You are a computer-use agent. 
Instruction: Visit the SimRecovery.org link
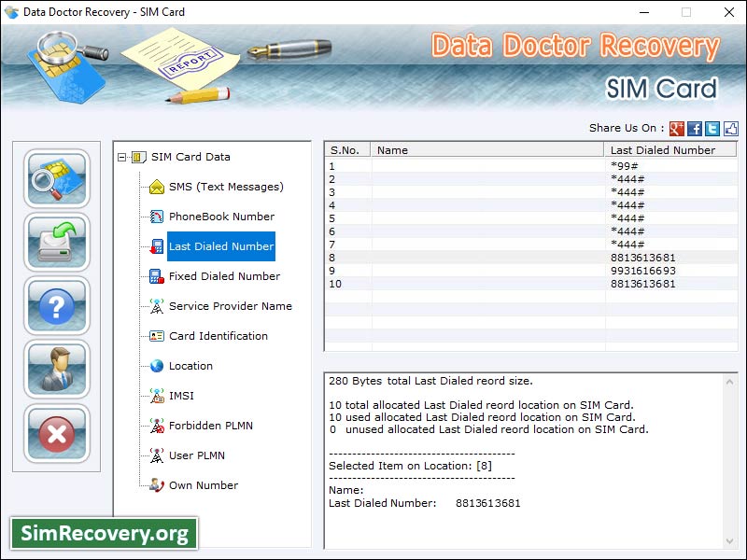(103, 533)
